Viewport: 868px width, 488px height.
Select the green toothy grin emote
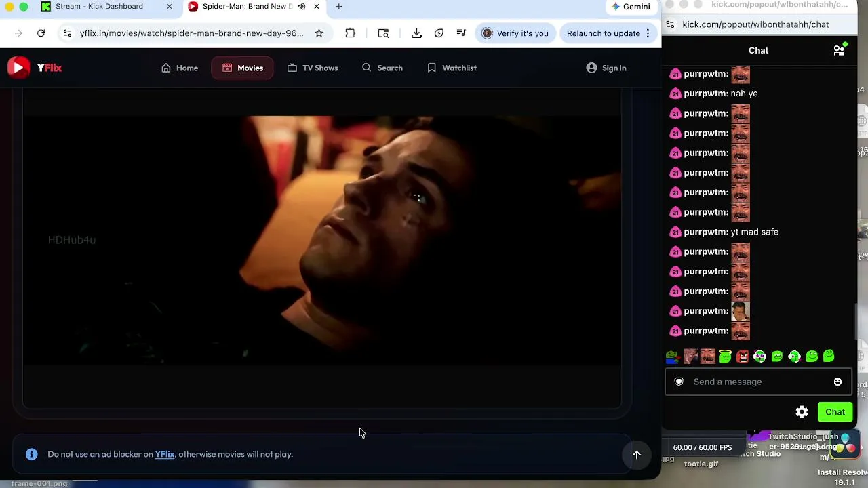pyautogui.click(x=777, y=357)
